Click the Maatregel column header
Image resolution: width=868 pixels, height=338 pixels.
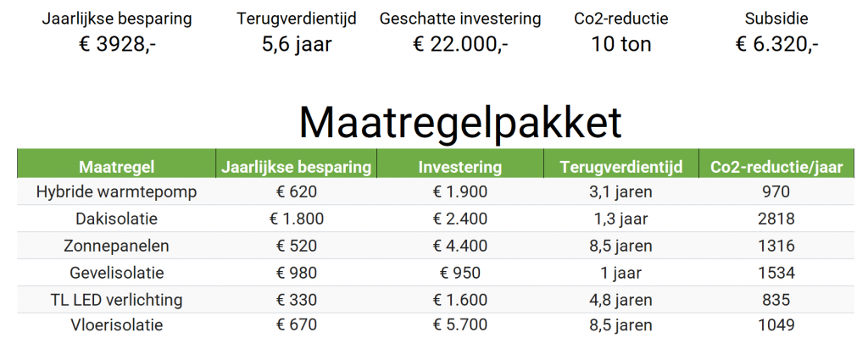116,167
